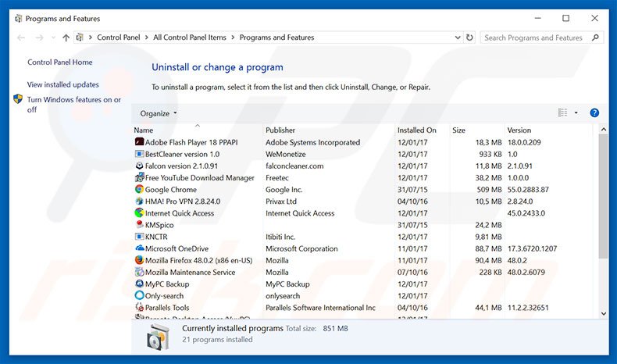617x364 pixels.
Task: Click the Falcon version 2.1.0.91 icon
Action: (139, 166)
